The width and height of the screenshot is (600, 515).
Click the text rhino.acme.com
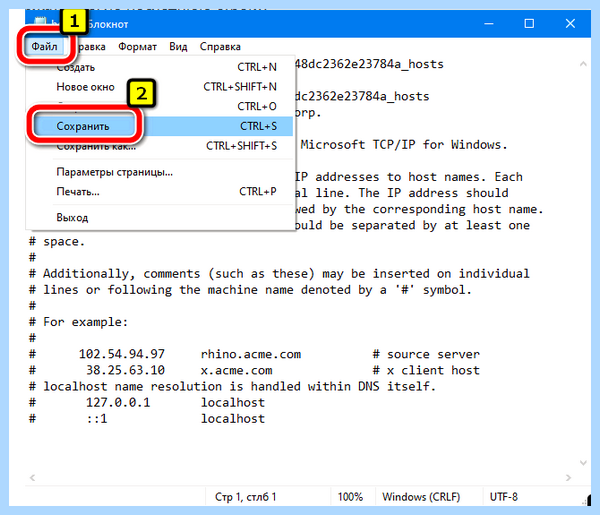251,354
